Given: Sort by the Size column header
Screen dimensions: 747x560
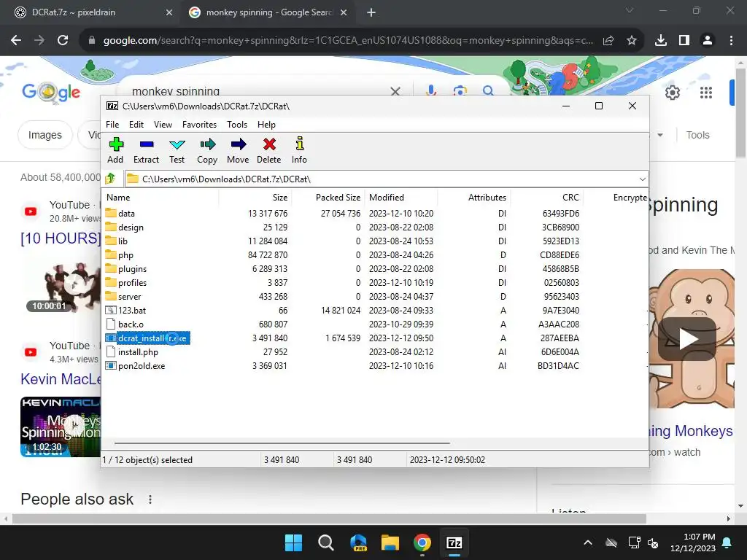Looking at the screenshot, I should click(x=255, y=197).
